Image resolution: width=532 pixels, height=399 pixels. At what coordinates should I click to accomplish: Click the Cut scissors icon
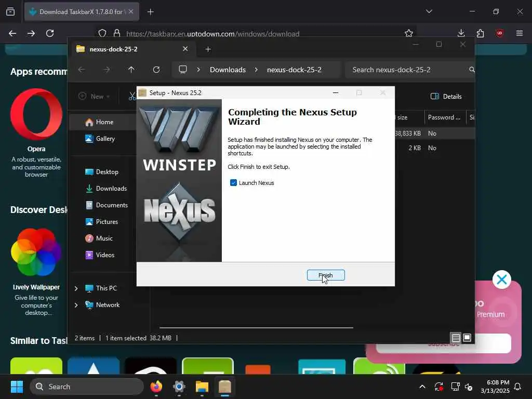[x=132, y=96]
